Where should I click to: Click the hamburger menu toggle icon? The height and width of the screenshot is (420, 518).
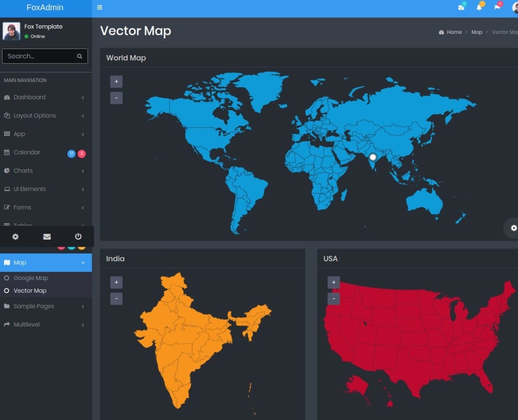pyautogui.click(x=100, y=8)
